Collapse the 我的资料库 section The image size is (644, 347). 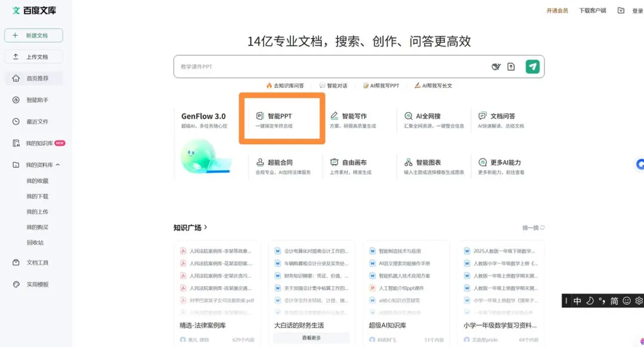point(58,165)
